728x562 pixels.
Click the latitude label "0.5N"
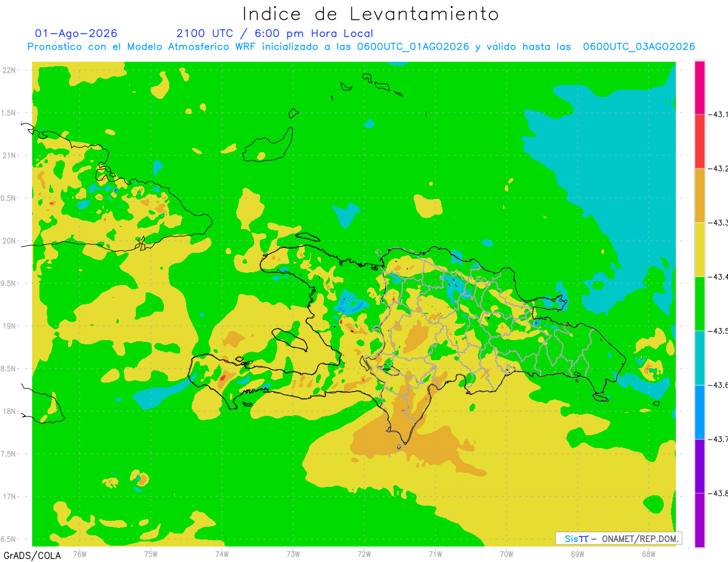click(x=8, y=198)
